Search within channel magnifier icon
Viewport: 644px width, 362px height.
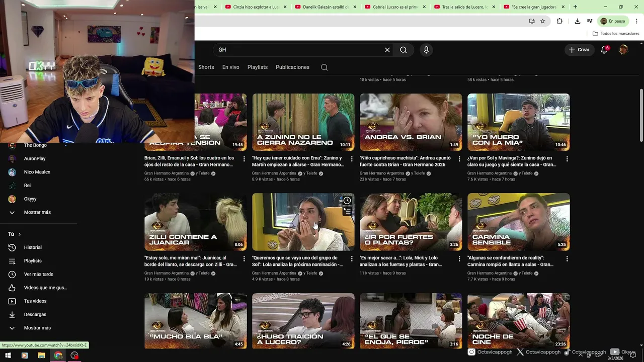click(325, 67)
